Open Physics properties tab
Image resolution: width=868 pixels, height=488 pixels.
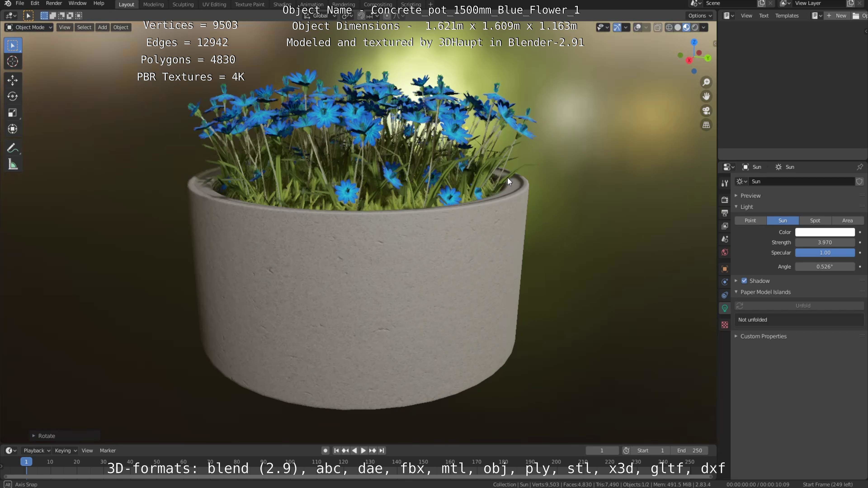coord(724,282)
